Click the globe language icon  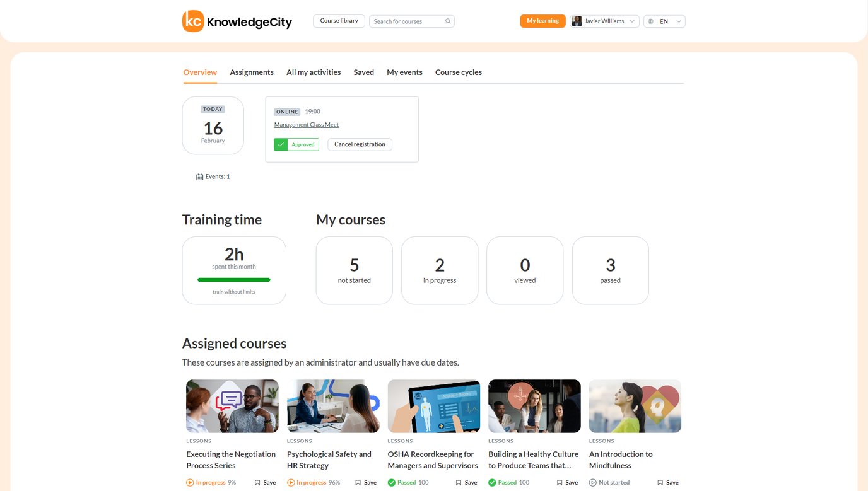(650, 21)
